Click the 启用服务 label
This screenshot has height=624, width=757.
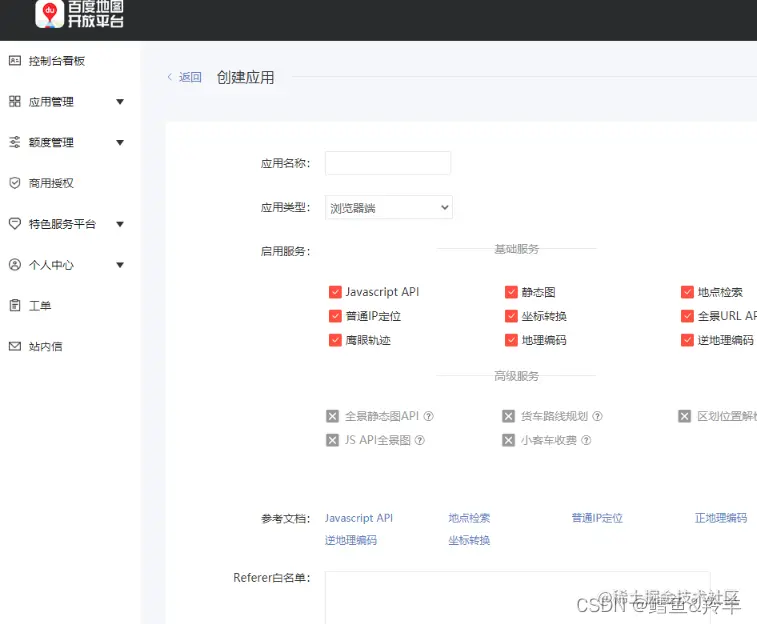point(285,251)
